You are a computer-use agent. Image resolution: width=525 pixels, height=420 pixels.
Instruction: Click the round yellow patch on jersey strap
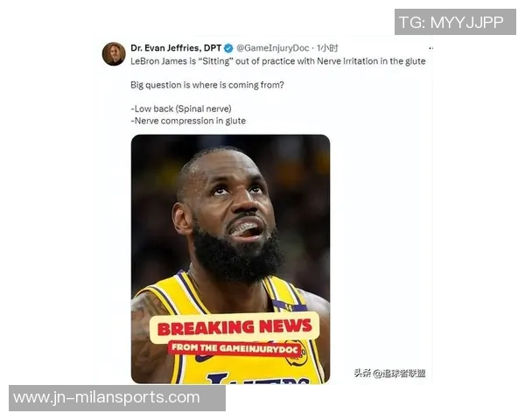pyautogui.click(x=297, y=354)
